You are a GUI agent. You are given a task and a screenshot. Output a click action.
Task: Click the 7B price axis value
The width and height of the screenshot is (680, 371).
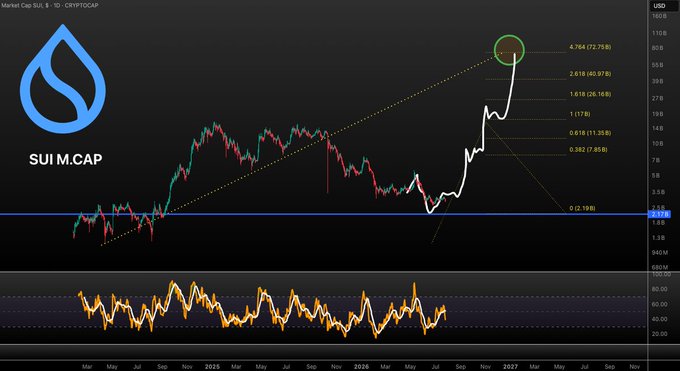pyautogui.click(x=656, y=160)
